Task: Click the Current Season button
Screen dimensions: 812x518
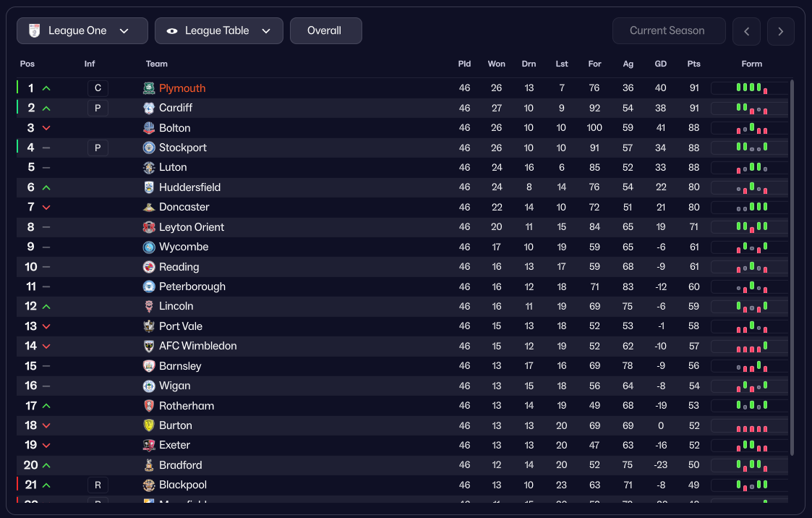Action: point(667,31)
